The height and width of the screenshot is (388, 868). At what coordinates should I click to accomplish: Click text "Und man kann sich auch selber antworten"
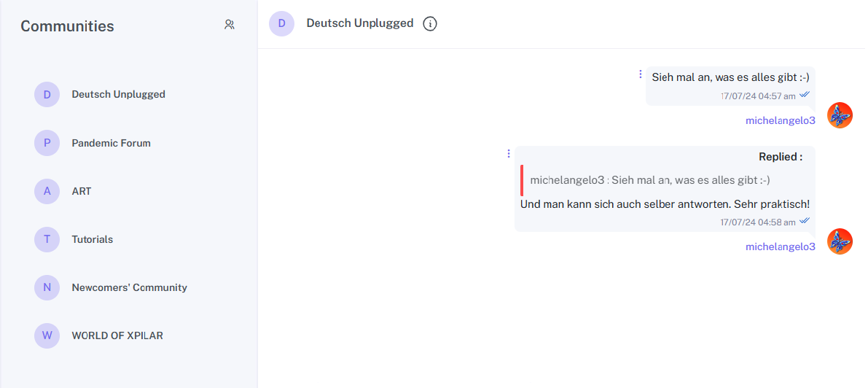coord(625,204)
